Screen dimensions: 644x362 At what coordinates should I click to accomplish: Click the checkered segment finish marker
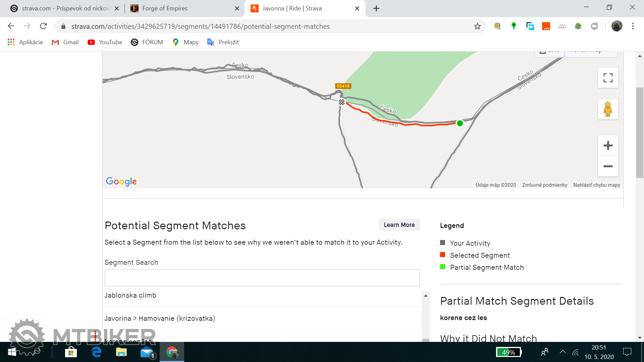click(341, 102)
